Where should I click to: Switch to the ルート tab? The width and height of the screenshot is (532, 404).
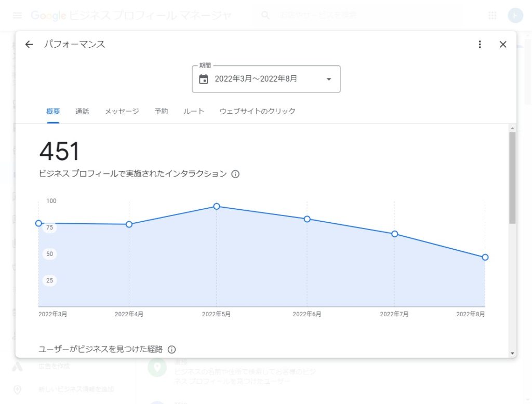click(194, 112)
